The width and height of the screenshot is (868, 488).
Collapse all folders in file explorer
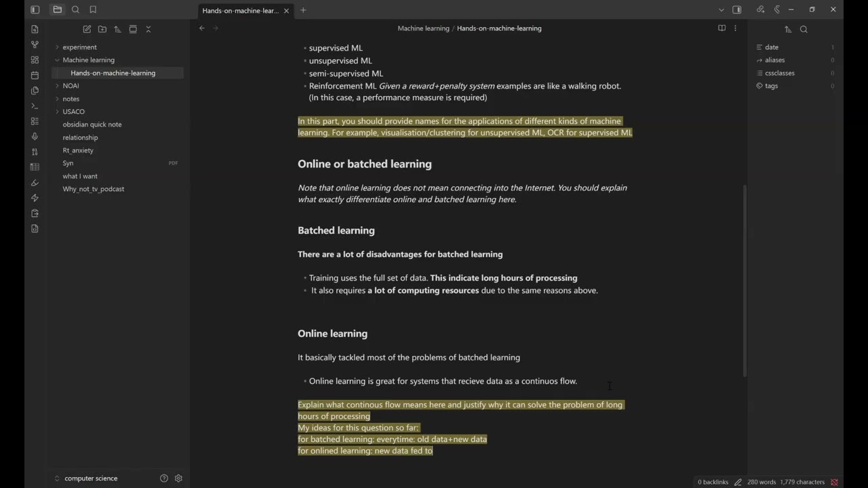point(149,29)
